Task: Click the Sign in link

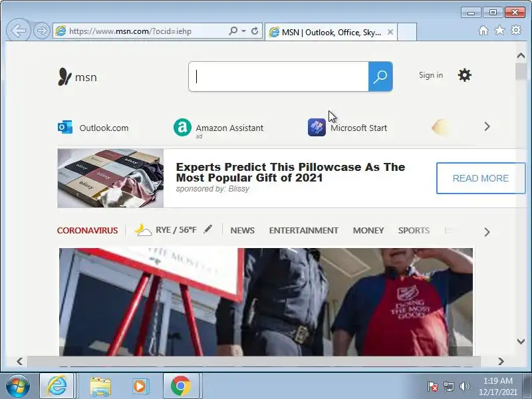Action: (x=430, y=75)
